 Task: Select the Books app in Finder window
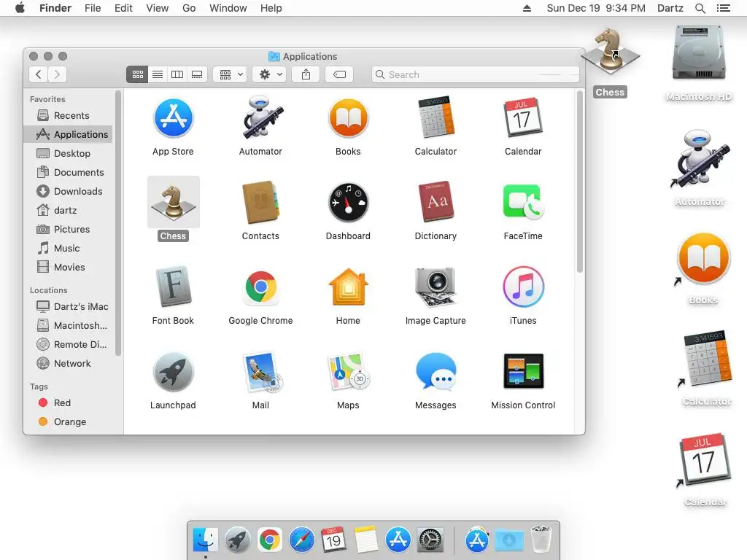click(x=348, y=117)
